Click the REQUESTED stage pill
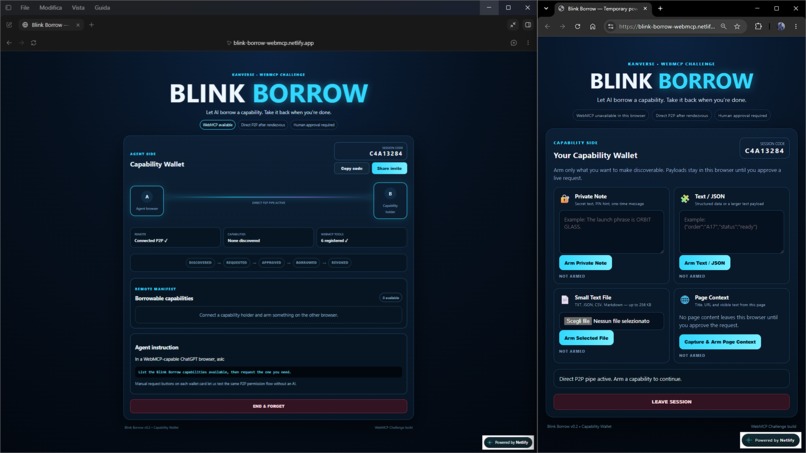This screenshot has height=453, width=806. click(236, 263)
